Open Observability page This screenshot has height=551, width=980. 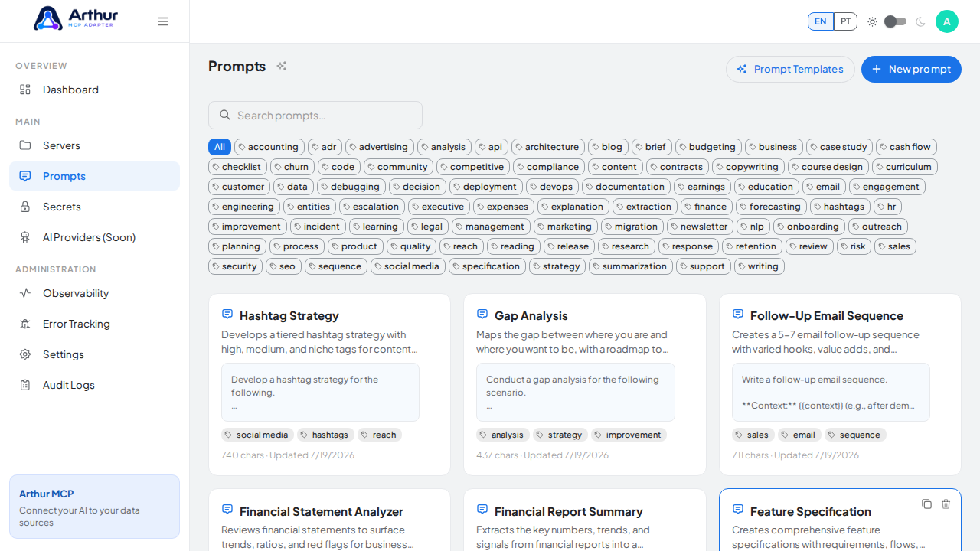click(x=94, y=293)
